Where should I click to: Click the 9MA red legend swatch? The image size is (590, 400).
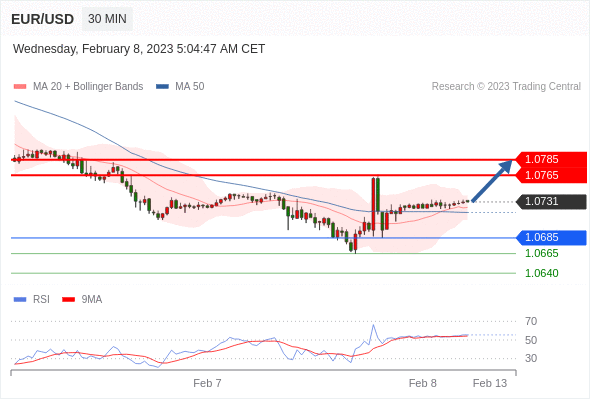pos(68,300)
